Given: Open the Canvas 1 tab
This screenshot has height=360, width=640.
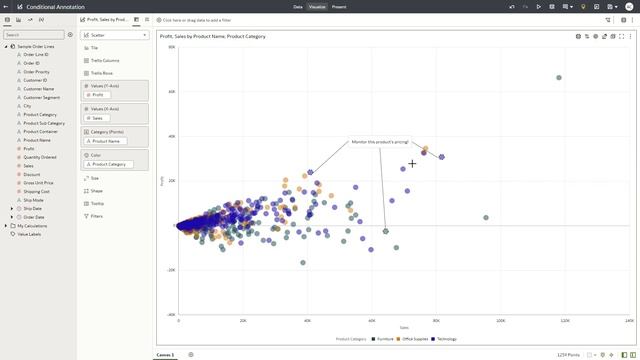Looking at the screenshot, I should (x=165, y=355).
